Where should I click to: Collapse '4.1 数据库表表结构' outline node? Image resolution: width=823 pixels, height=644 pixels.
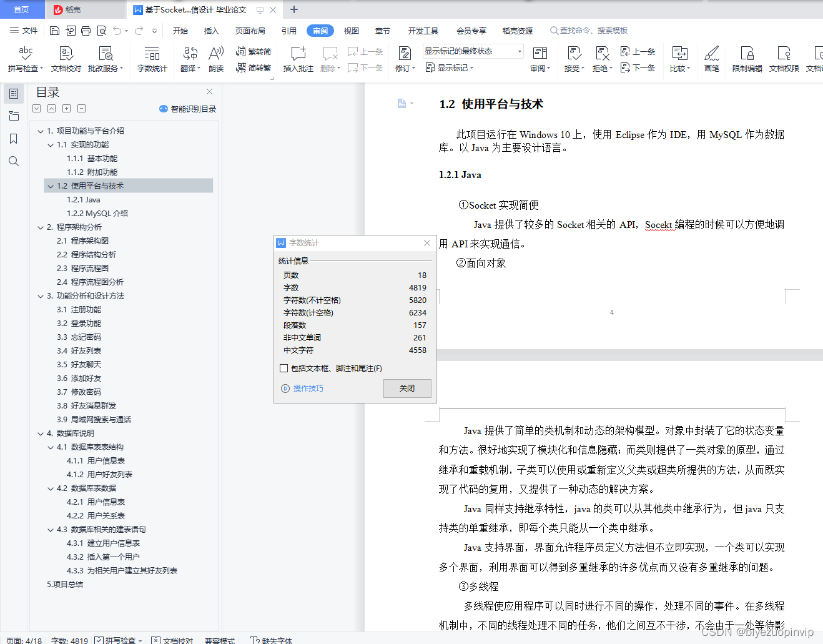(x=51, y=447)
